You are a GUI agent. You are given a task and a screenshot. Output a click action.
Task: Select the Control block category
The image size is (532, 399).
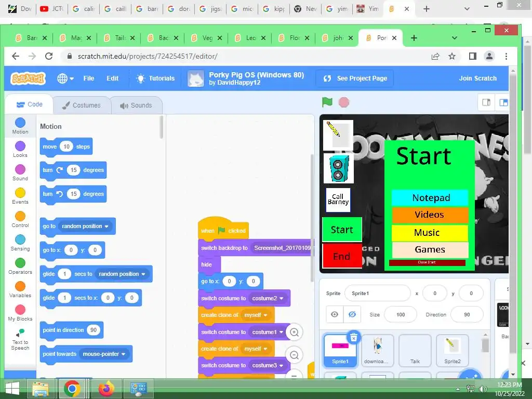[20, 220]
